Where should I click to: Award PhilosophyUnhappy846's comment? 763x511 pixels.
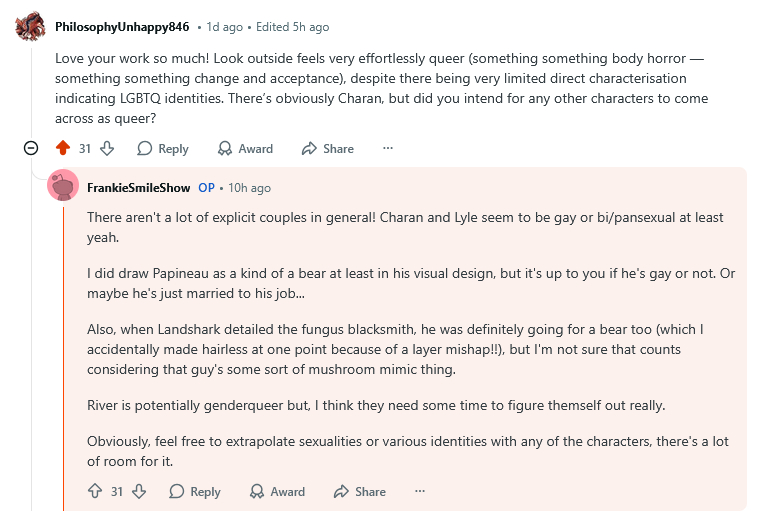point(245,148)
